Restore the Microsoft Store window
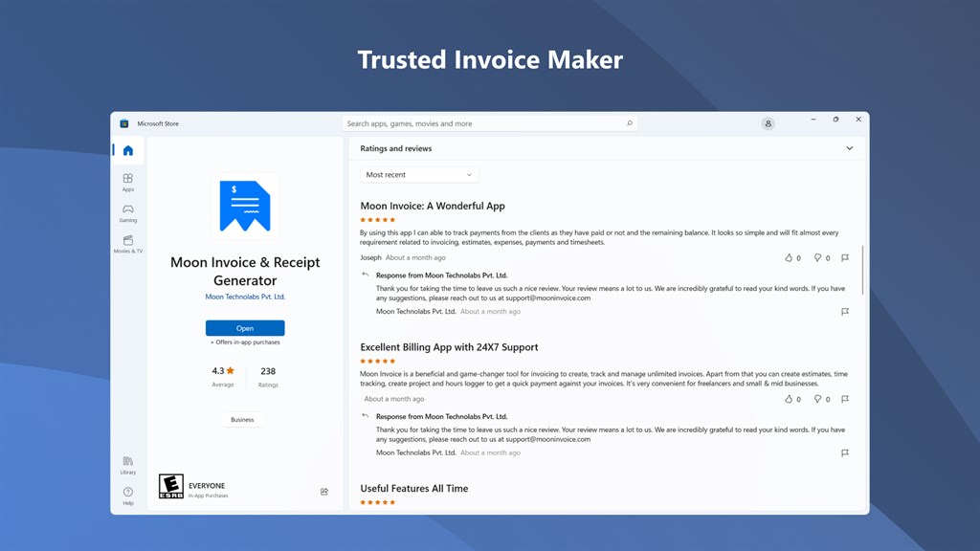 pos(835,120)
